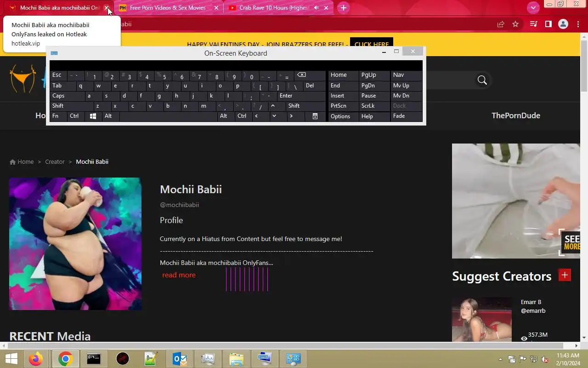The image size is (588, 368).
Task: Open the Chrome three-dot menu
Action: pyautogui.click(x=578, y=24)
